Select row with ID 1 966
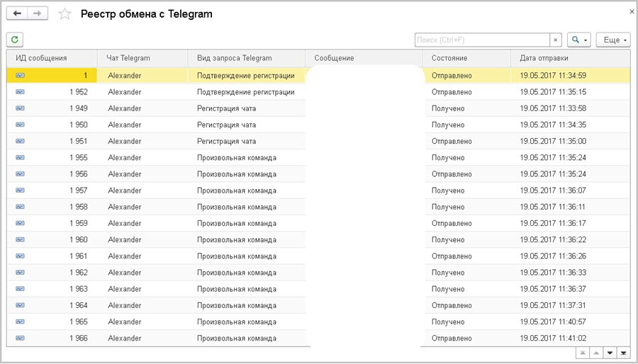The width and height of the screenshot is (638, 364). [x=79, y=339]
